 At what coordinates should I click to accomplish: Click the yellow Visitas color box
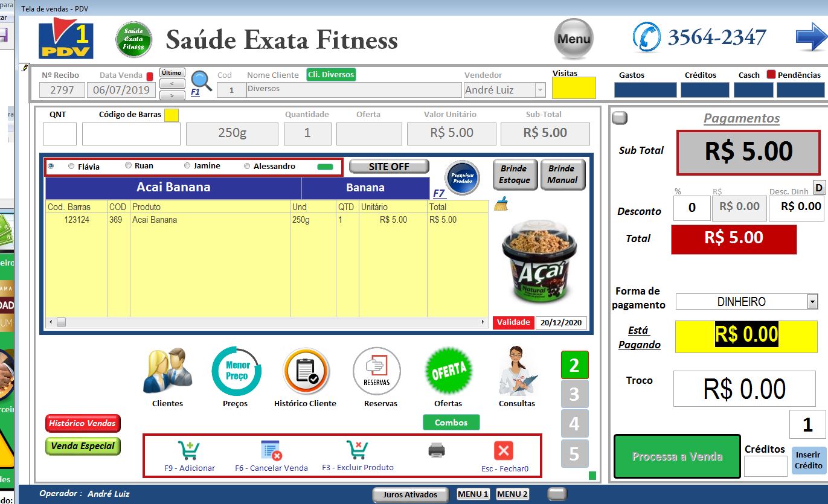(574, 88)
